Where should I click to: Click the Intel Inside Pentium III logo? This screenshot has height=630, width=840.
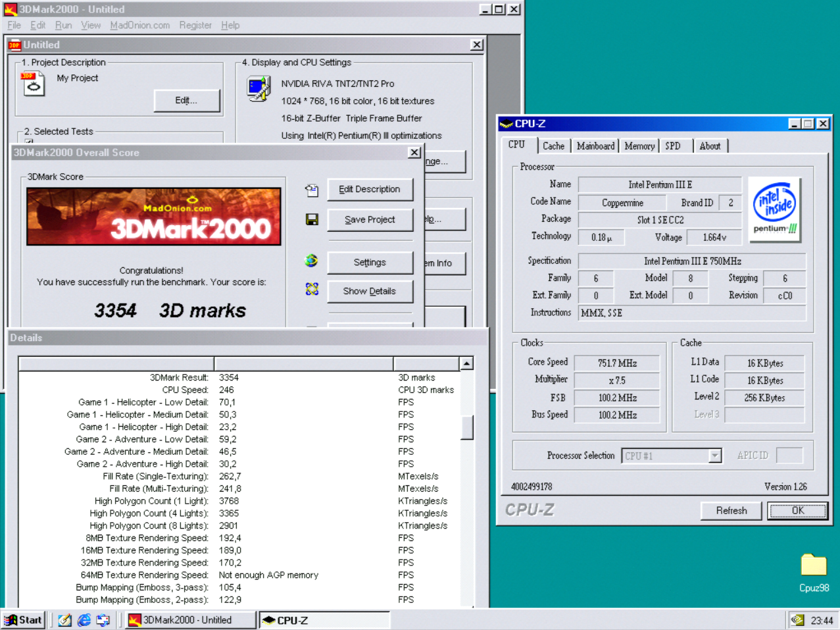(x=775, y=209)
